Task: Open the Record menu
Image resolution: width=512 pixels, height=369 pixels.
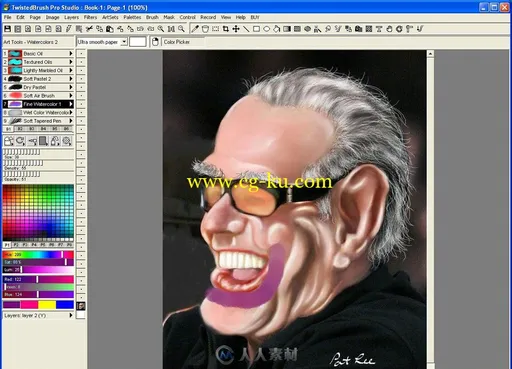Action: (208, 17)
